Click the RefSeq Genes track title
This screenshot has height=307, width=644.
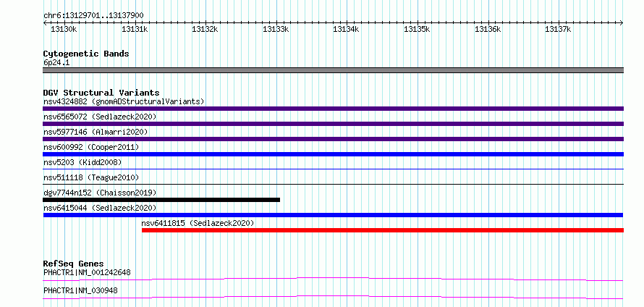tap(74, 264)
